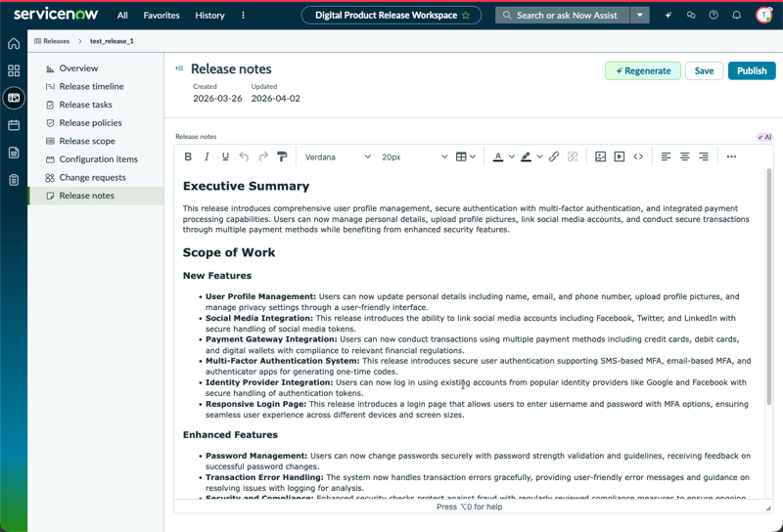The image size is (783, 532).
Task: Open the All menu in header
Action: 122,16
